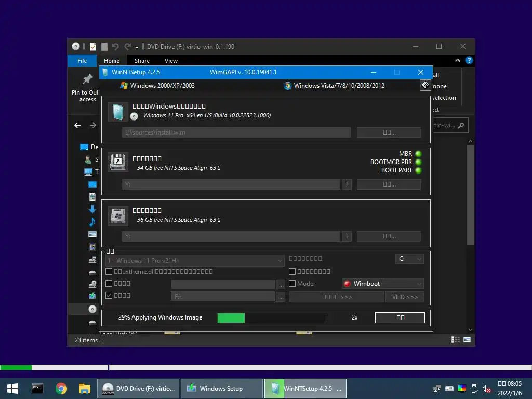
Task: Go back with the Explorer back arrow
Action: pos(77,125)
